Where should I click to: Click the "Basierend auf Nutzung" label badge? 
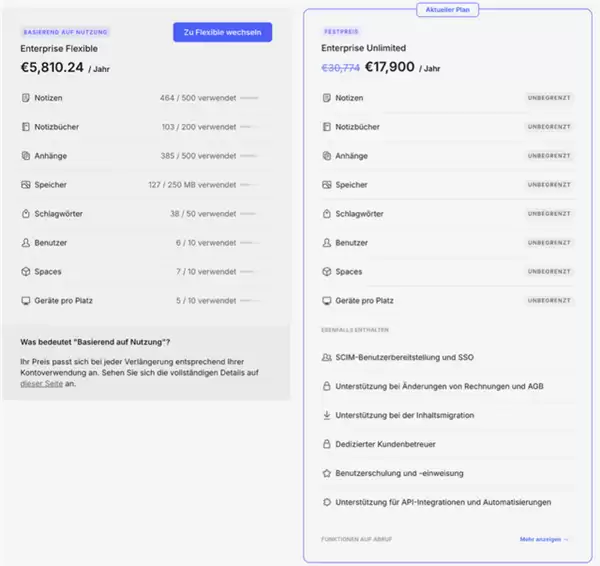(x=65, y=32)
